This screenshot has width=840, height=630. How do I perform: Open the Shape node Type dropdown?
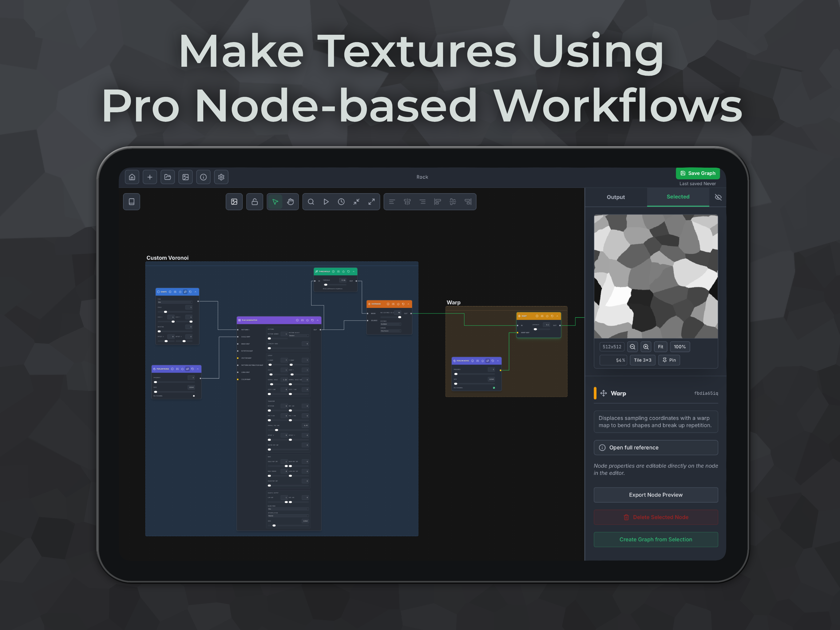[175, 302]
